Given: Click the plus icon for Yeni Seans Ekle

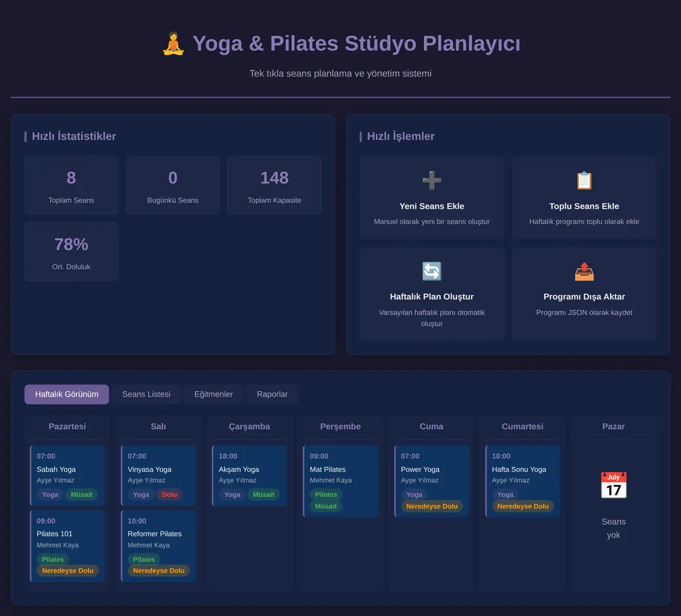Looking at the screenshot, I should point(432,181).
